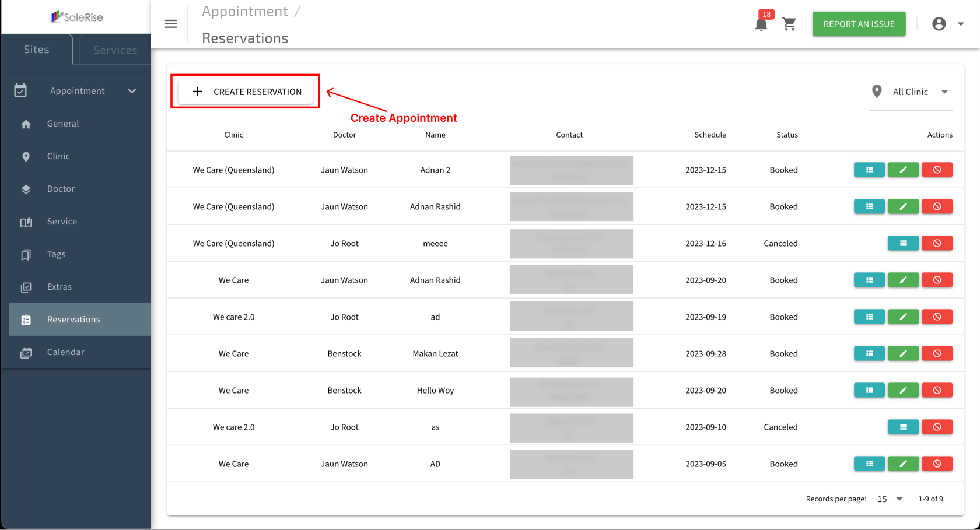This screenshot has width=980, height=530.
Task: Edit the AD 2023-09-05 reservation
Action: pyautogui.click(x=903, y=464)
